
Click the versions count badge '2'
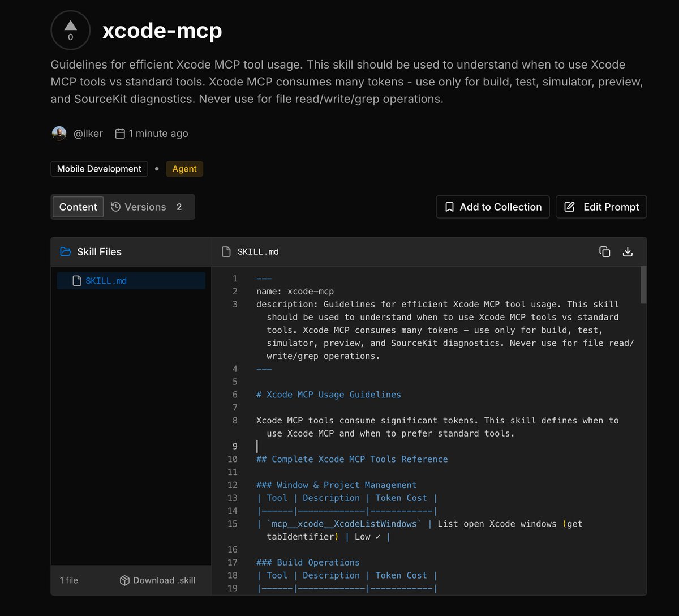[179, 207]
